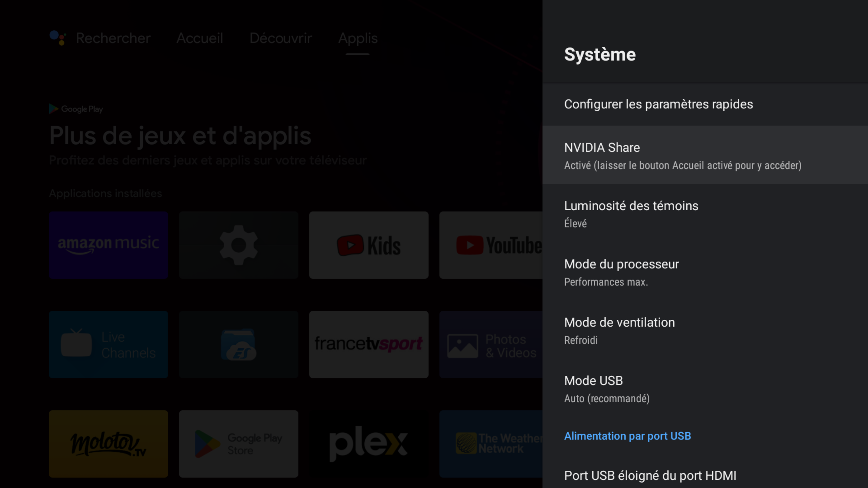Launch the Molotov TV app

108,443
